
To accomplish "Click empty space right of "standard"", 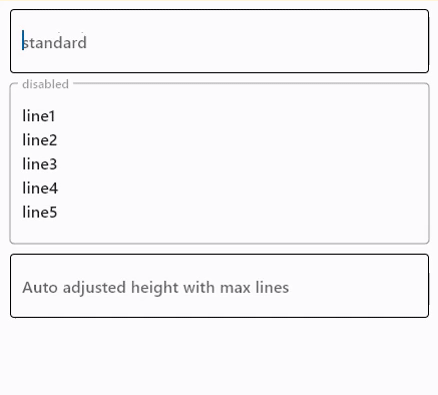I will (257, 42).
